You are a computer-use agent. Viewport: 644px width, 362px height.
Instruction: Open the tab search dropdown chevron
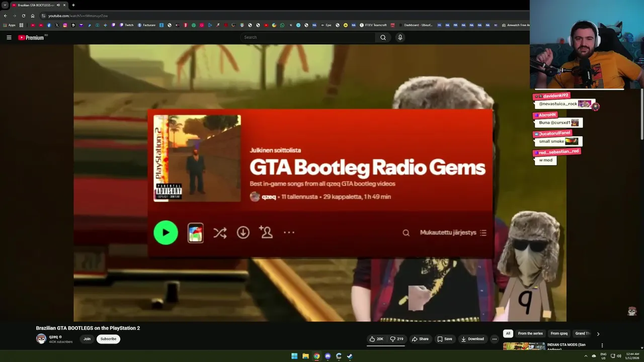[x=5, y=5]
